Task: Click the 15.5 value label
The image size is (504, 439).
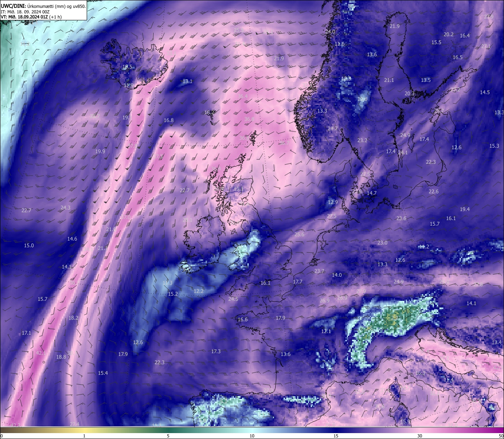Action: [x=436, y=43]
